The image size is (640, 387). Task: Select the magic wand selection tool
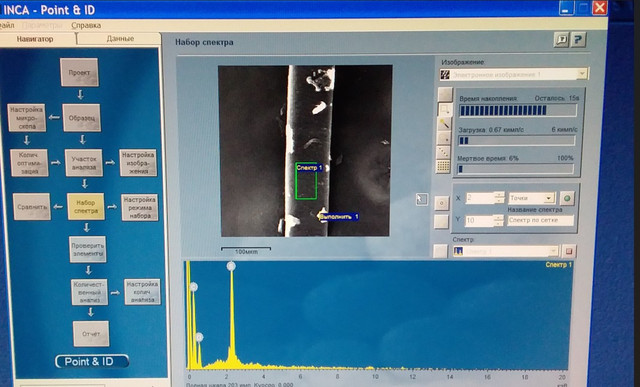click(444, 123)
